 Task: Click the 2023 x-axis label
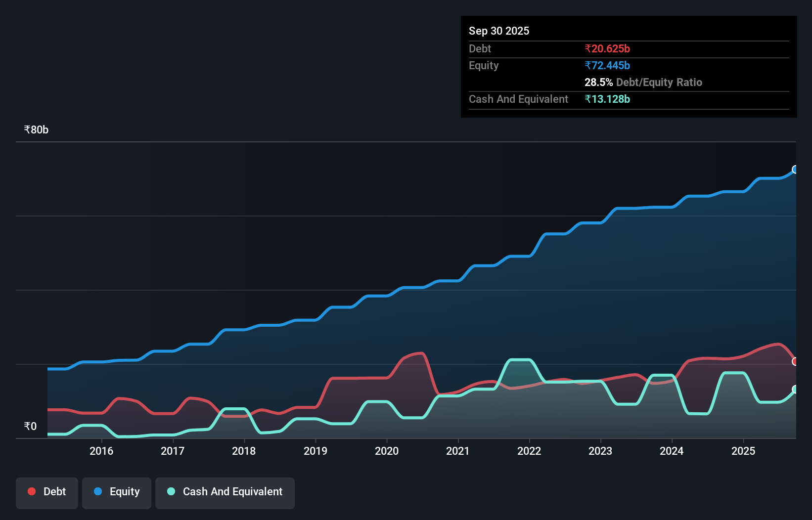(600, 451)
